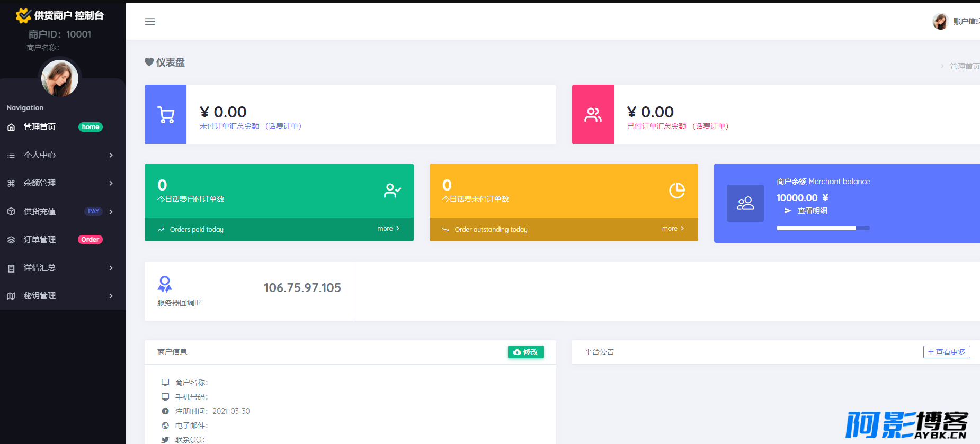Click the trending-up icon beside Orders paid today

point(161,230)
